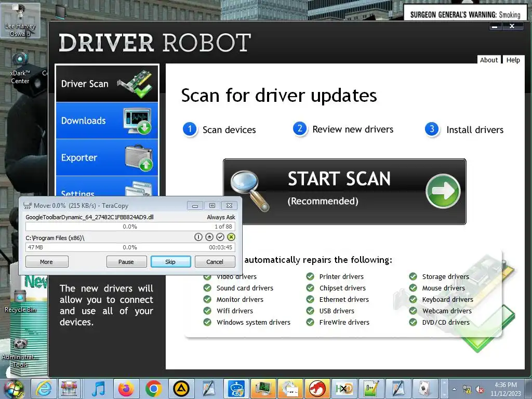
Task: Click the music note taskbar icon
Action: tap(98, 389)
